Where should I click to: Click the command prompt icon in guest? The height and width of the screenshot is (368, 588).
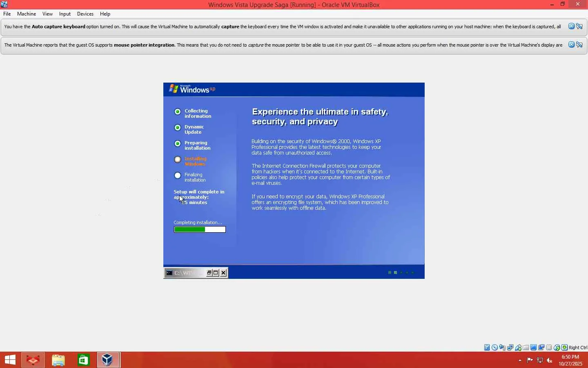click(169, 273)
